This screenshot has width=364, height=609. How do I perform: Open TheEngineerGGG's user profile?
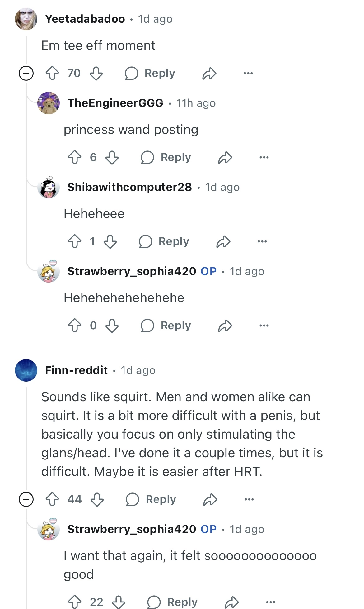(115, 103)
